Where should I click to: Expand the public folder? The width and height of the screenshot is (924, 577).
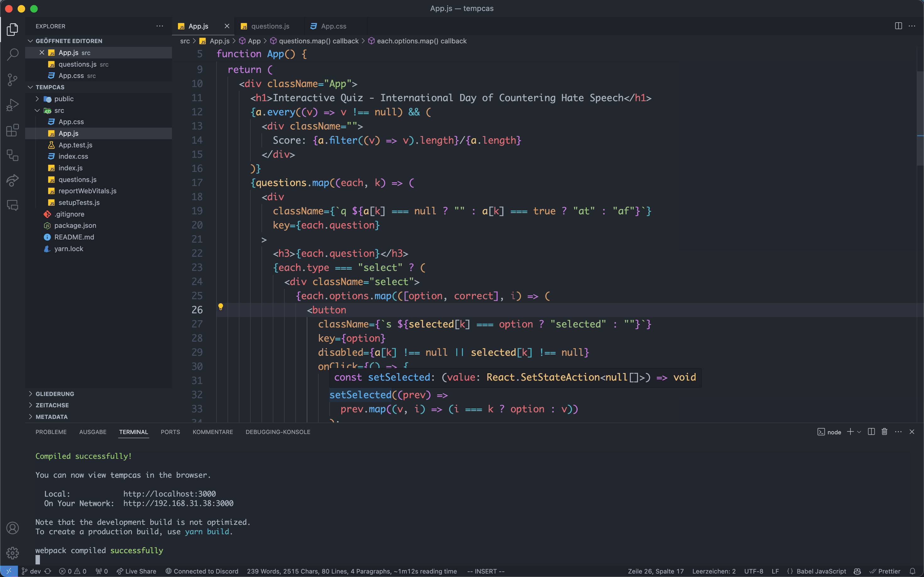[x=64, y=99]
